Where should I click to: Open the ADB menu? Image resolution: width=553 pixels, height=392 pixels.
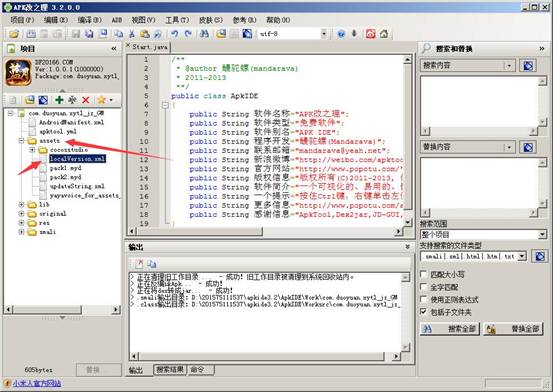[117, 20]
